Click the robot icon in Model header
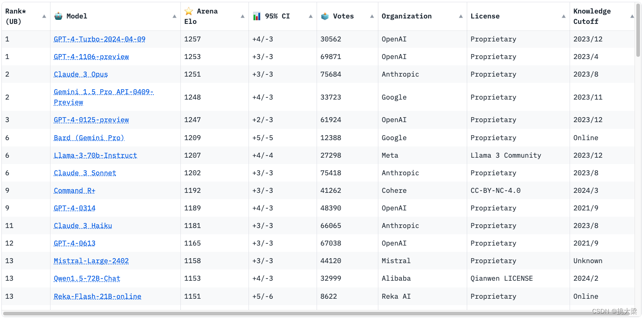The width and height of the screenshot is (644, 319). click(x=58, y=16)
